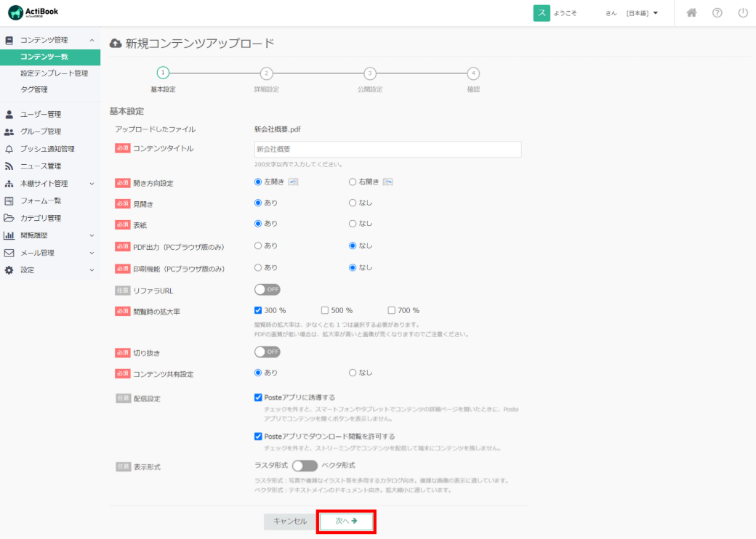
Task: Toggle the リファラURL switch on
Action: (267, 290)
